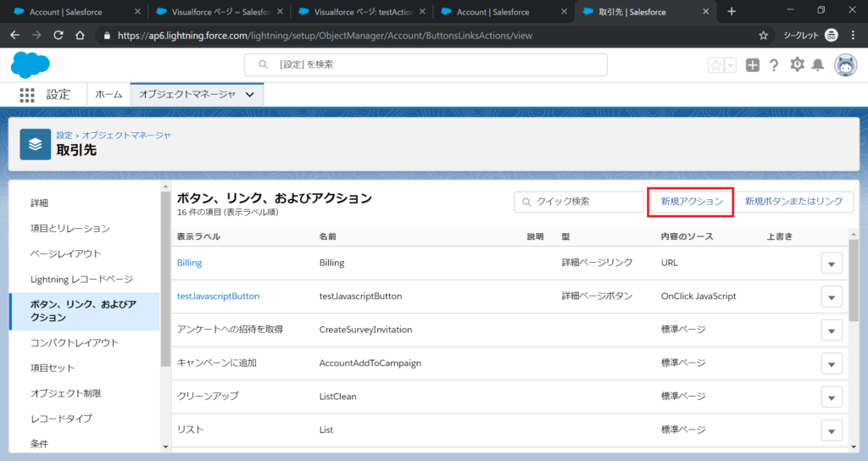Expand the オブジェクトマネージャ tab chevron

point(249,95)
